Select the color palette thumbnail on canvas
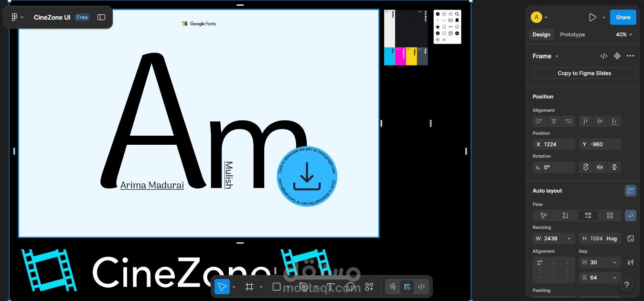The height and width of the screenshot is (301, 644). point(406,38)
